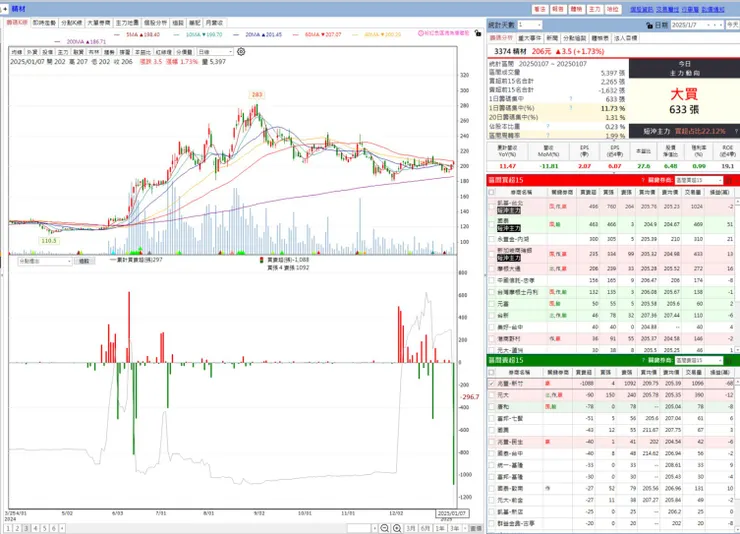Toggle 本益比 indicator on chart toolbar
Image resolution: width=740 pixels, height=534 pixels.
point(143,52)
